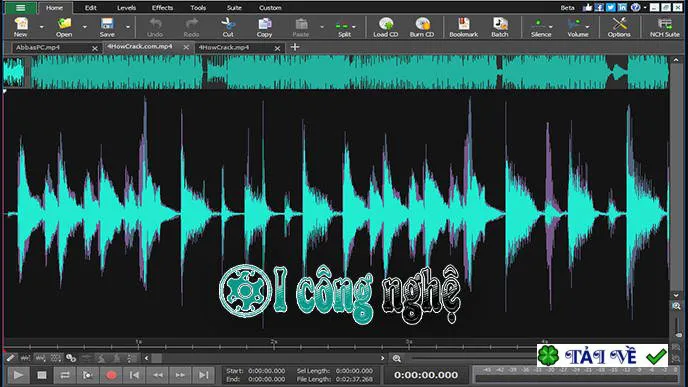Start playback with the Play button
This screenshot has height=387, width=688.
(18, 375)
